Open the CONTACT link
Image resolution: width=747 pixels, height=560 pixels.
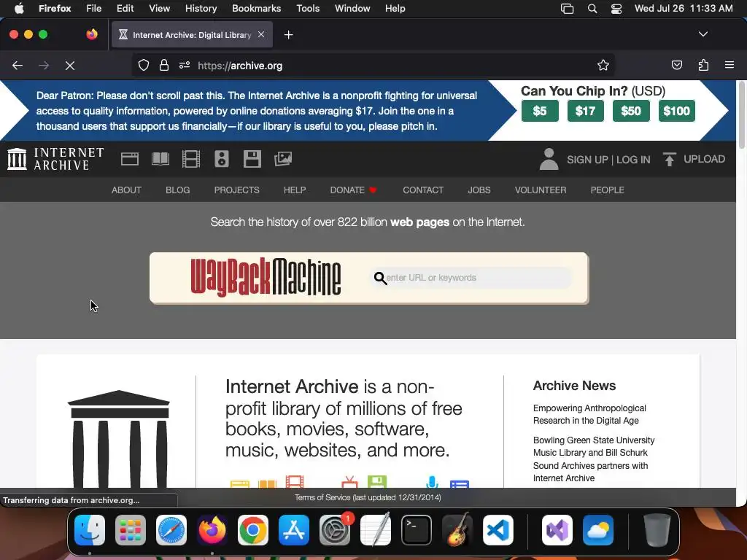click(423, 190)
